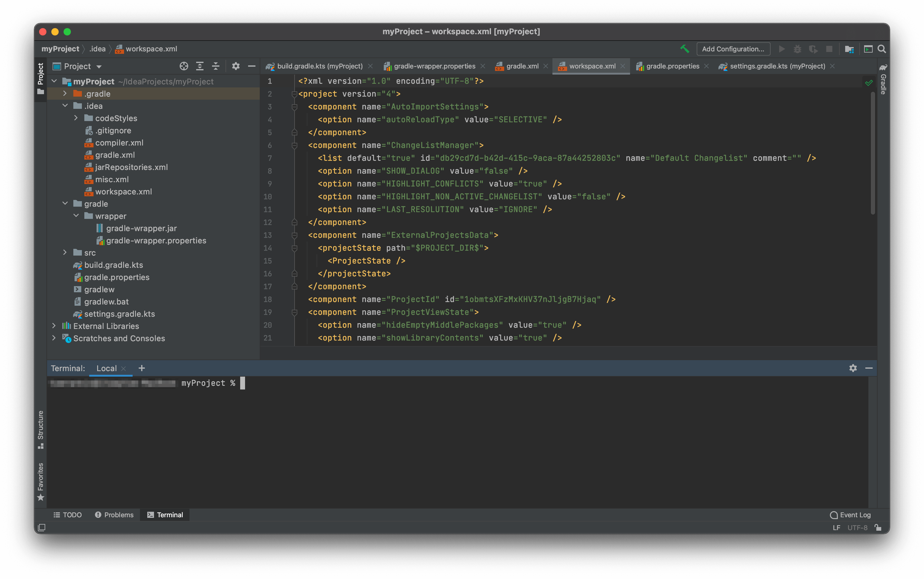Viewport: 924px width, 579px height.
Task: Open the Gradle tool window on right
Action: [883, 79]
